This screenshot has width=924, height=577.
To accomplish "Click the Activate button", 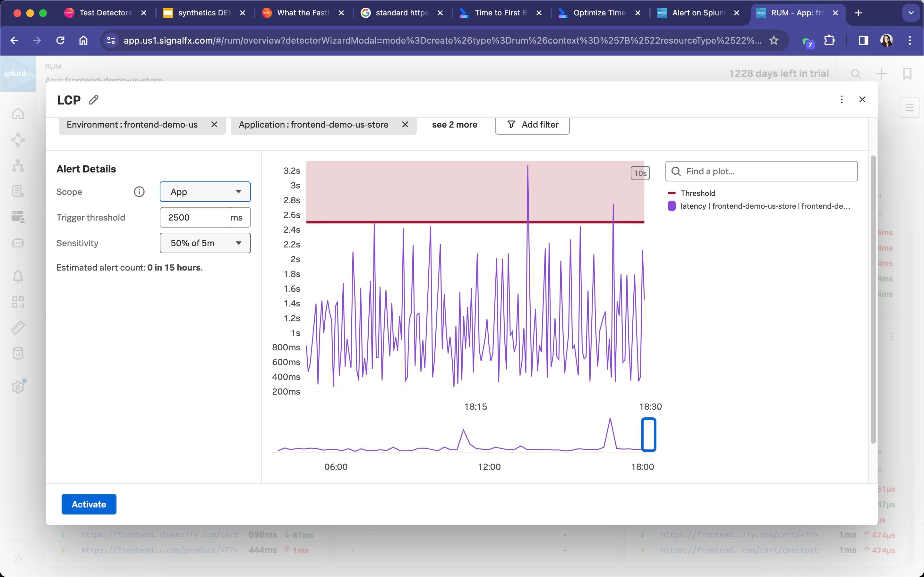I will [x=89, y=504].
